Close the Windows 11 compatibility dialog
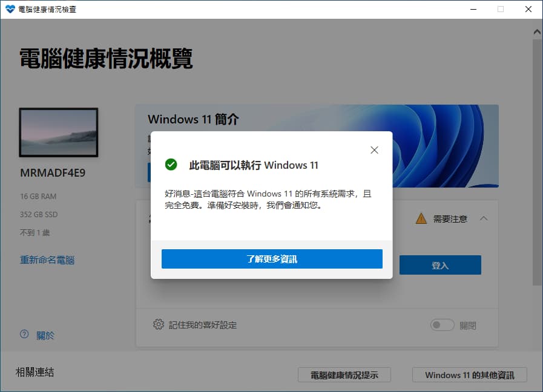This screenshot has width=543, height=392. 374,150
